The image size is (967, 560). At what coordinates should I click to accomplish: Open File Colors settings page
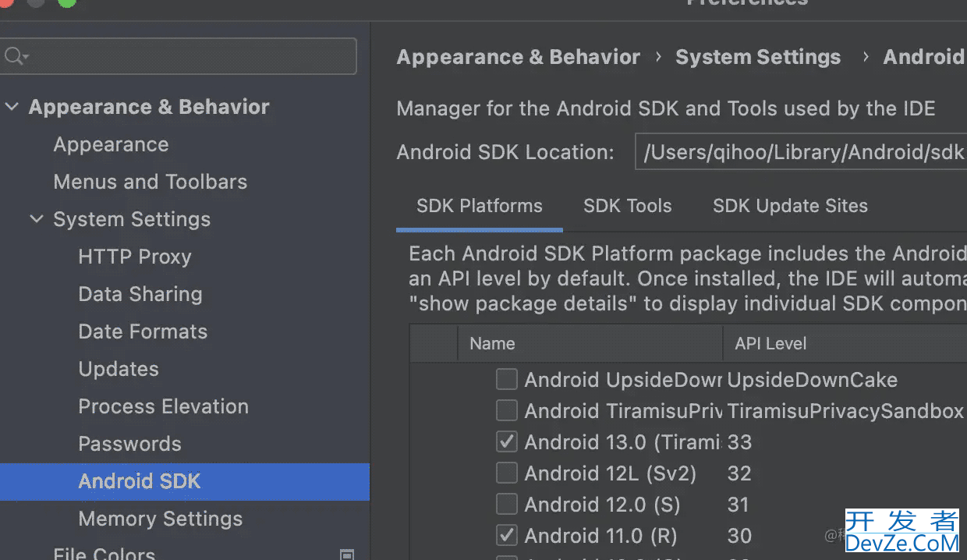click(104, 555)
